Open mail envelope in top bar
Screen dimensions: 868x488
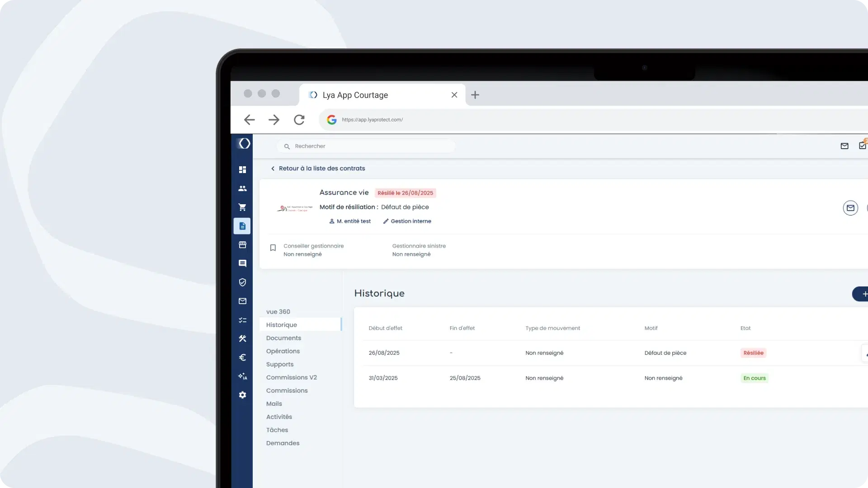tap(844, 146)
